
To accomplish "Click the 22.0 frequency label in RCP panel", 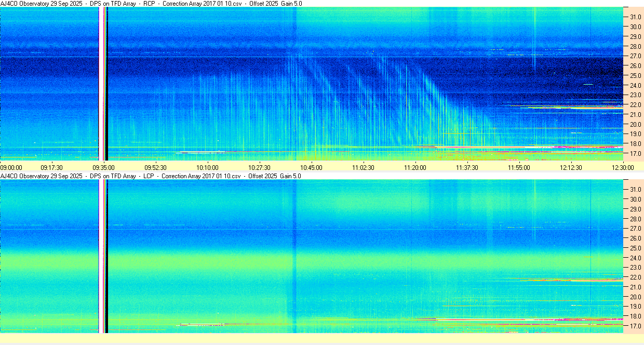I will click(635, 105).
